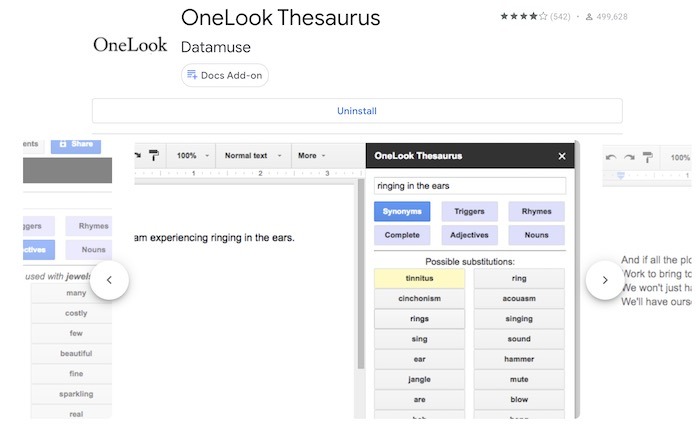
Task: Click the paint format roller icon
Action: pyautogui.click(x=154, y=155)
